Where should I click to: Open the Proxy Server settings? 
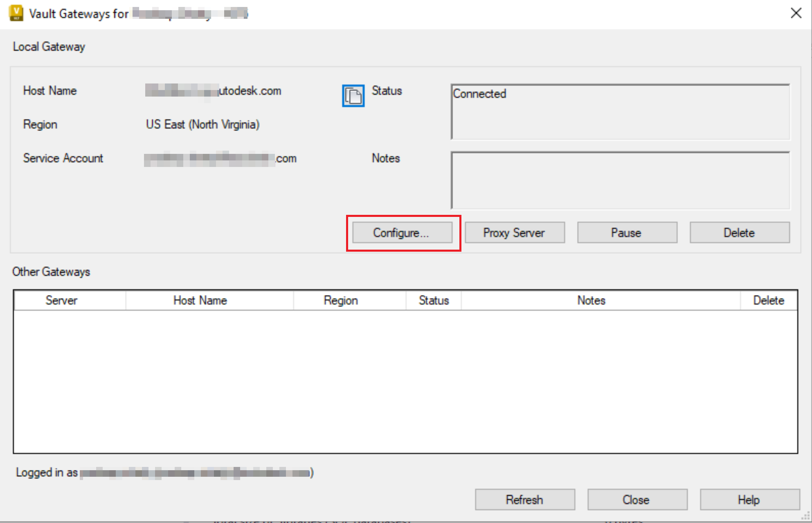coord(515,232)
